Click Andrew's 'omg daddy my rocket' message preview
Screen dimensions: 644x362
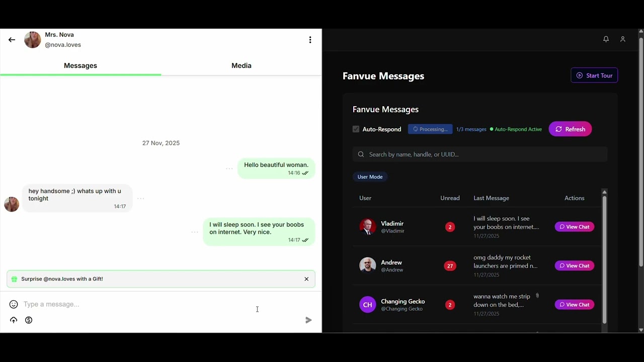pyautogui.click(x=505, y=261)
